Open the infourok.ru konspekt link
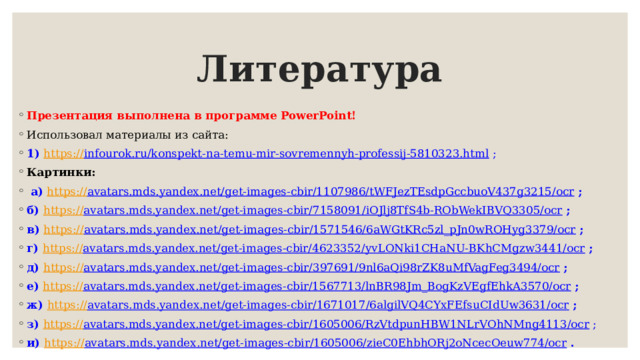The image size is (640, 360). [x=266, y=153]
